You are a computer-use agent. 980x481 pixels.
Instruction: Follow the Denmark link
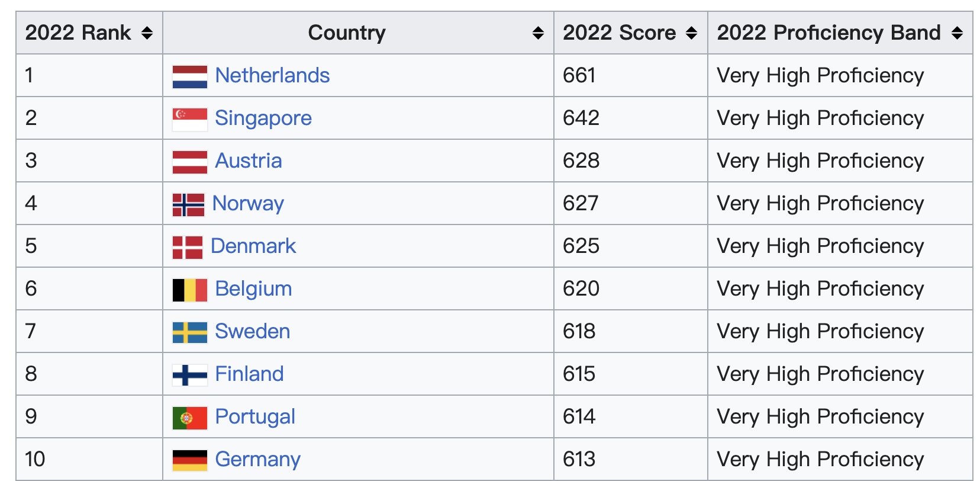253,246
